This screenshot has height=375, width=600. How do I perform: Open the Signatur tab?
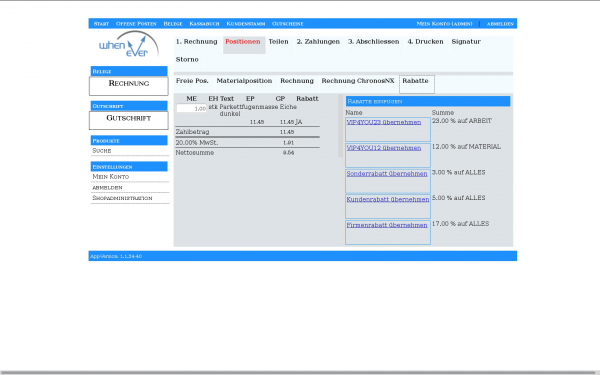[x=466, y=42]
